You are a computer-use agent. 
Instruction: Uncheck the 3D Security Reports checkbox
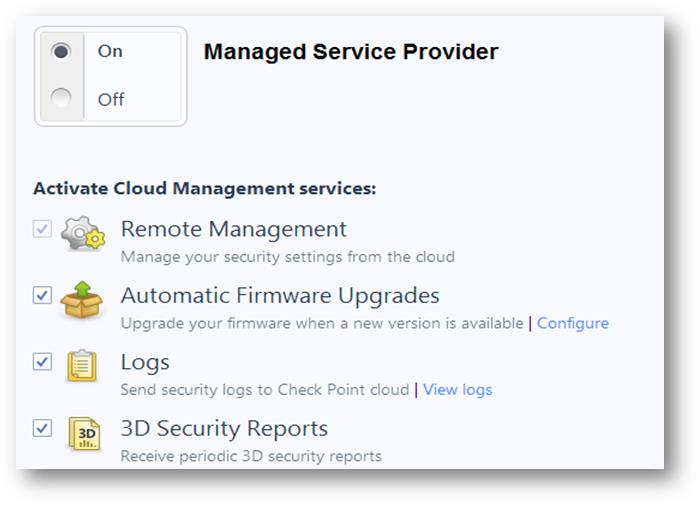pyautogui.click(x=42, y=428)
